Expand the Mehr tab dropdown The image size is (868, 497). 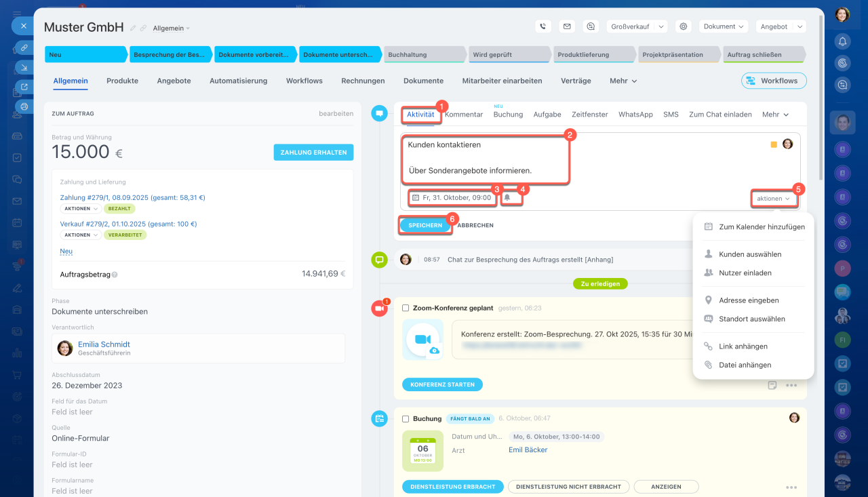point(623,81)
